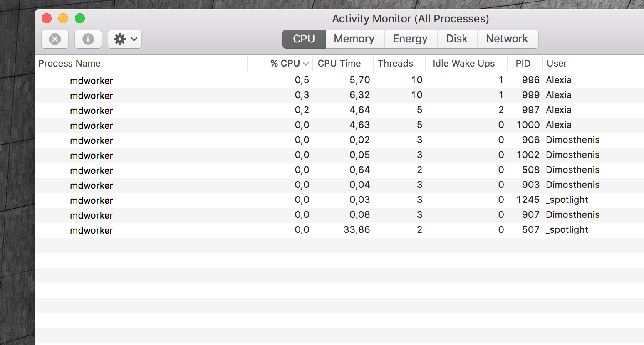
Task: Click _spotlight user in PID 1245 row
Action: pyautogui.click(x=567, y=200)
